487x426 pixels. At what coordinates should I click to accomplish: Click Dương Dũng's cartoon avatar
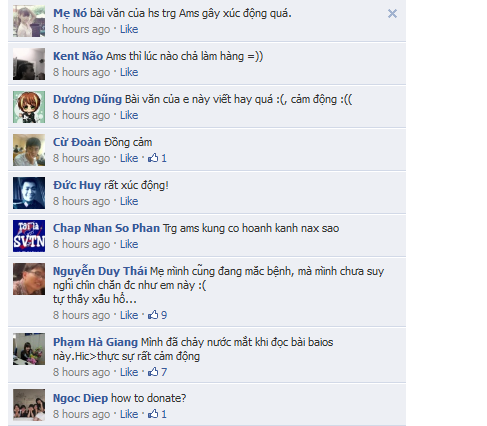pos(29,107)
